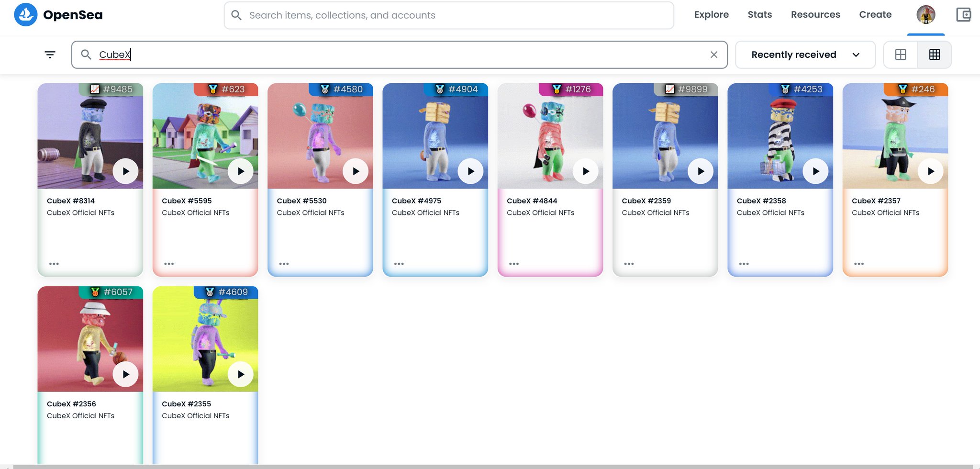This screenshot has width=980, height=469.
Task: Open the CubeX #2359 item title
Action: (x=646, y=201)
